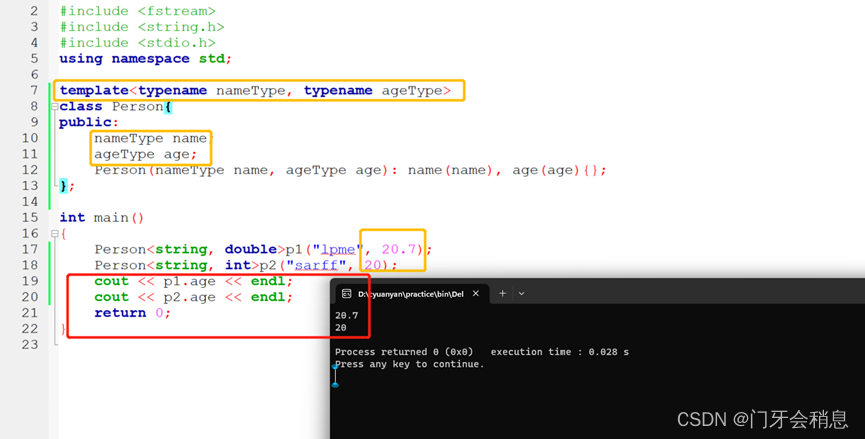
Task: Click the template<typename nameType, typename ageType> line
Action: [x=255, y=91]
